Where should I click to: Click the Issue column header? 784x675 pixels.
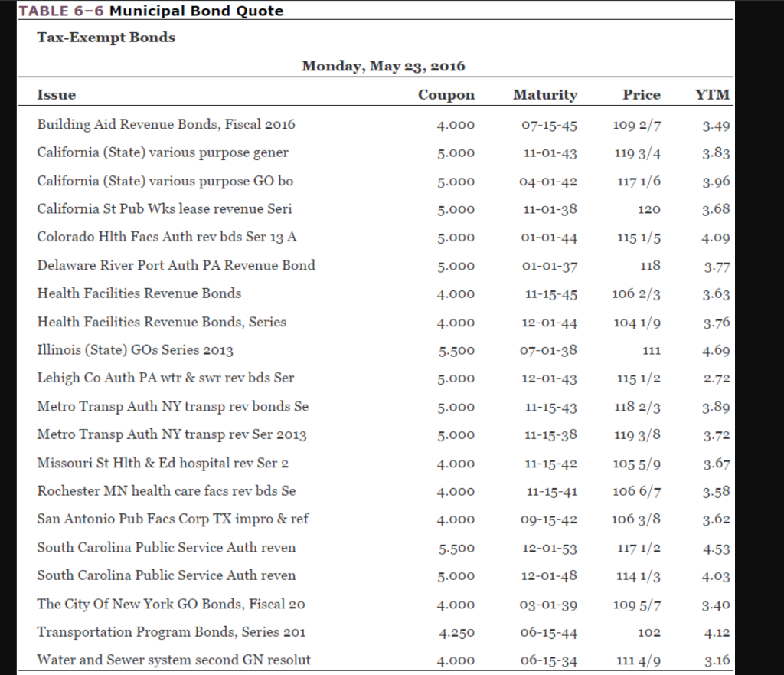click(x=54, y=94)
